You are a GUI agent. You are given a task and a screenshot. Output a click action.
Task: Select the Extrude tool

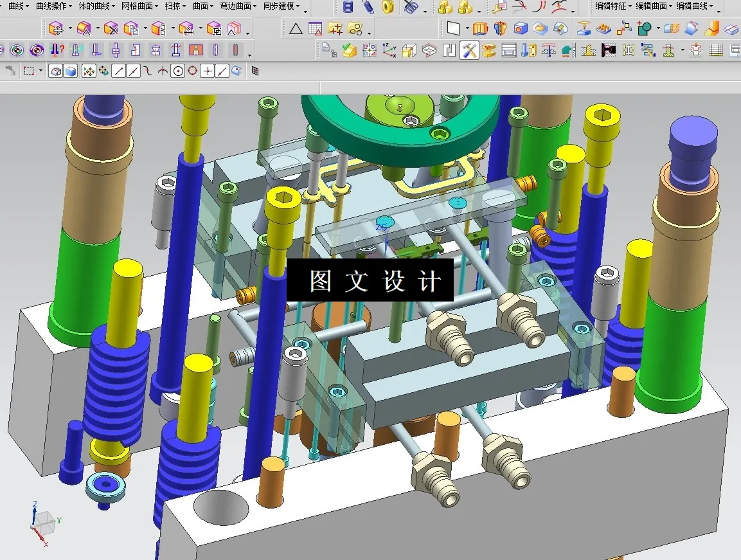point(480,29)
